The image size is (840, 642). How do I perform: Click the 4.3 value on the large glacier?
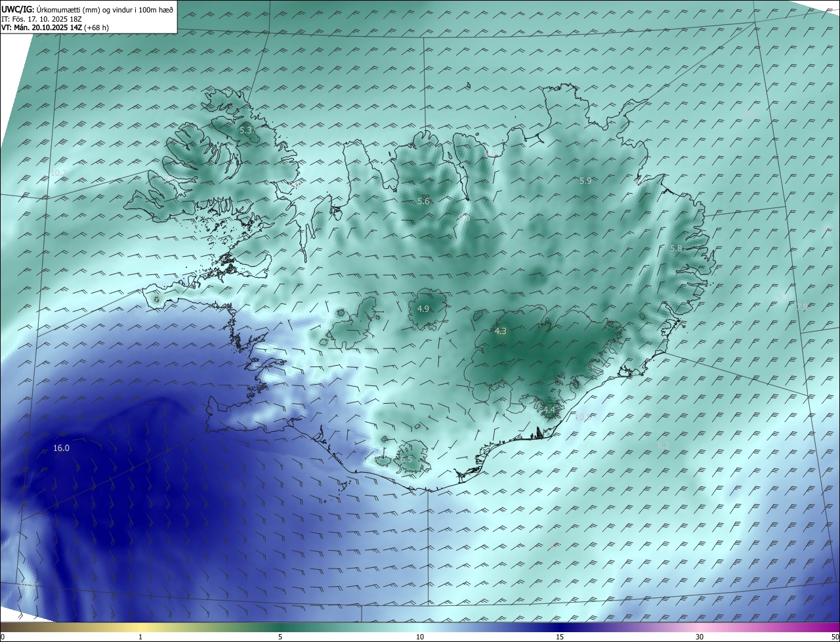[x=500, y=332]
